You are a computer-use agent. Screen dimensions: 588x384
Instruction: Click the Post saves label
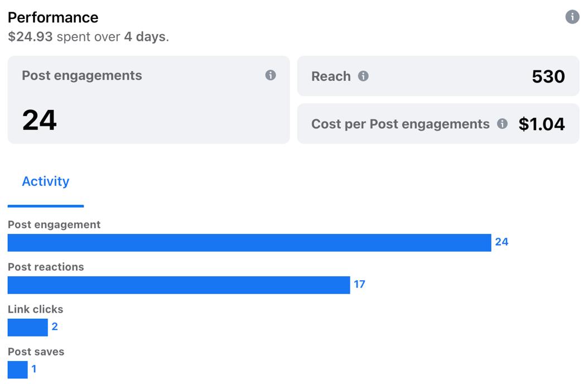pyautogui.click(x=36, y=352)
